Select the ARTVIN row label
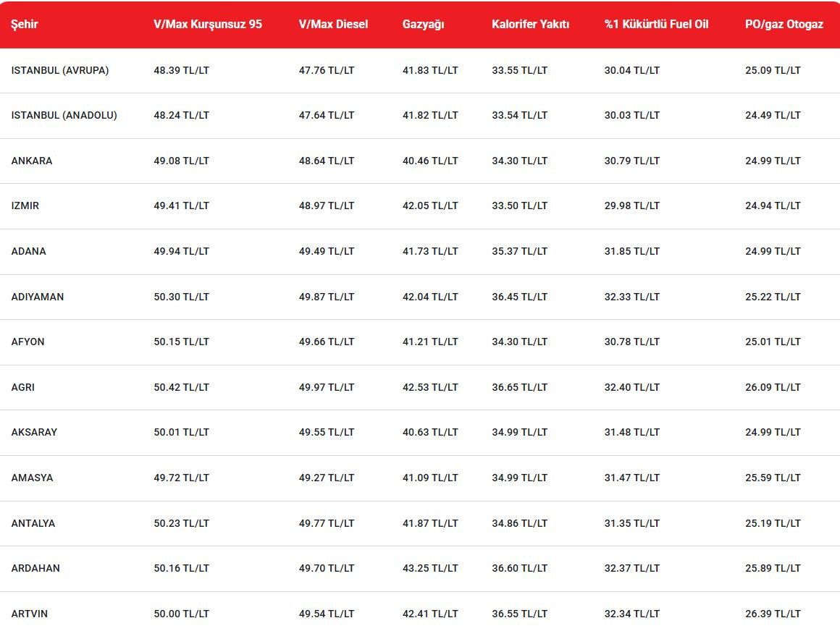The width and height of the screenshot is (840, 631). click(x=30, y=614)
